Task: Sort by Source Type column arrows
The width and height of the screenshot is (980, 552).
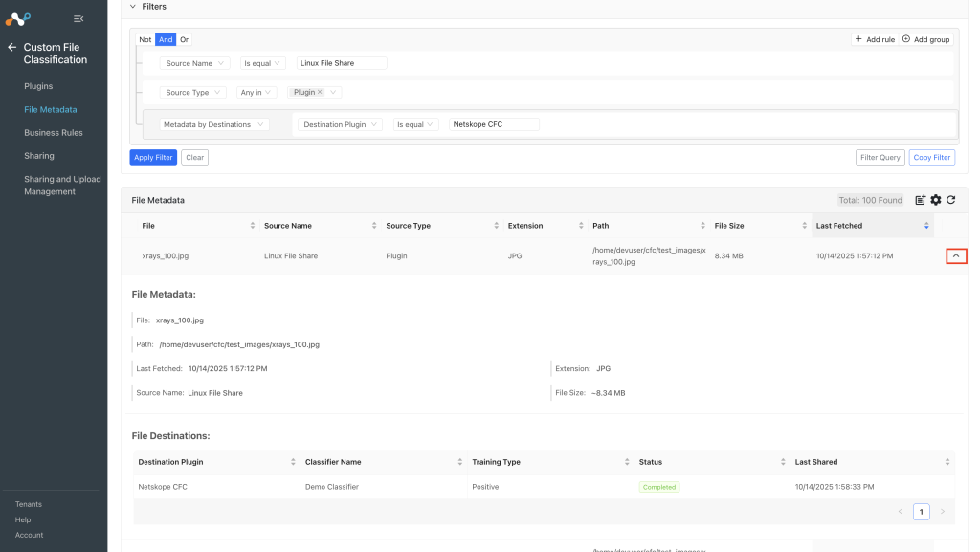Action: (497, 226)
